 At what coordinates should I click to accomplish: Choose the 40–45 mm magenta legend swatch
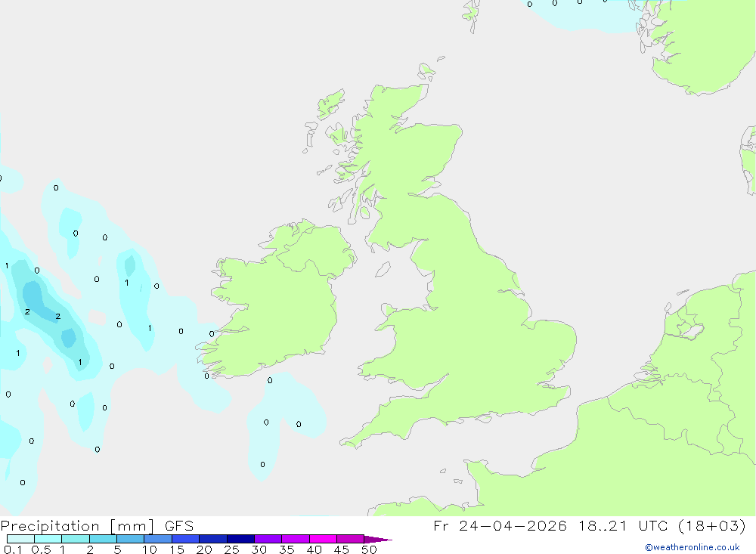pyautogui.click(x=323, y=539)
